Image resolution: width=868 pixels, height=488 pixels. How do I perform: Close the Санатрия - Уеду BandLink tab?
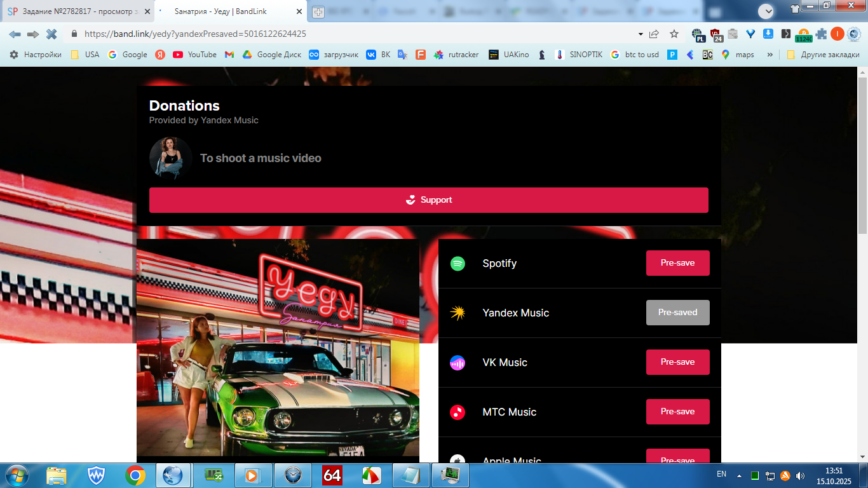(299, 11)
